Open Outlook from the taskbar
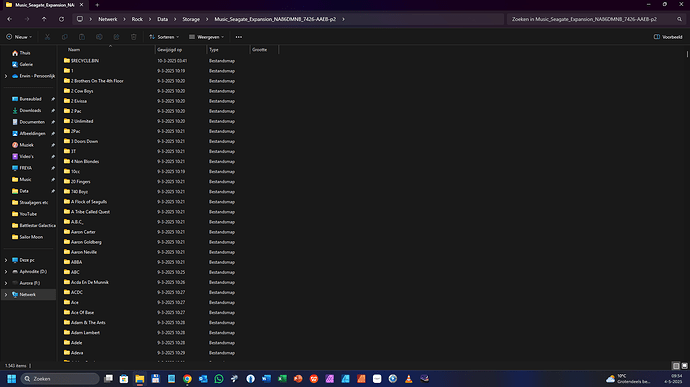 (203, 379)
